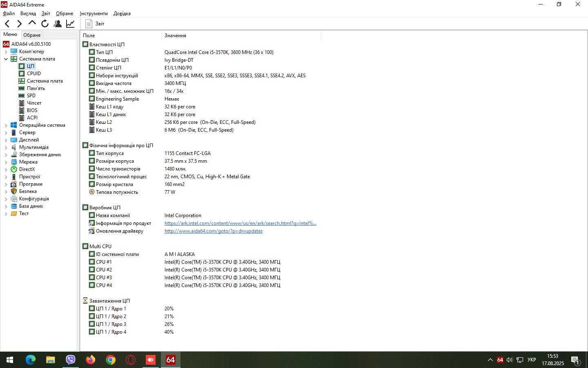Open the Довідка menu
Image resolution: width=588 pixels, height=368 pixels.
click(x=122, y=13)
